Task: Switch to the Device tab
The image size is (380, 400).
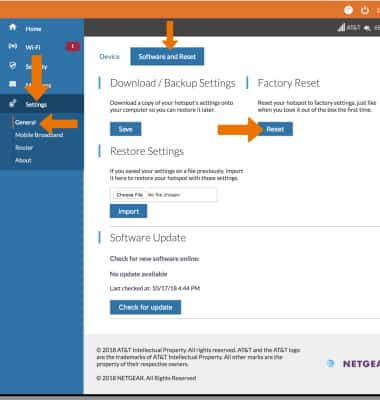Action: tap(109, 57)
